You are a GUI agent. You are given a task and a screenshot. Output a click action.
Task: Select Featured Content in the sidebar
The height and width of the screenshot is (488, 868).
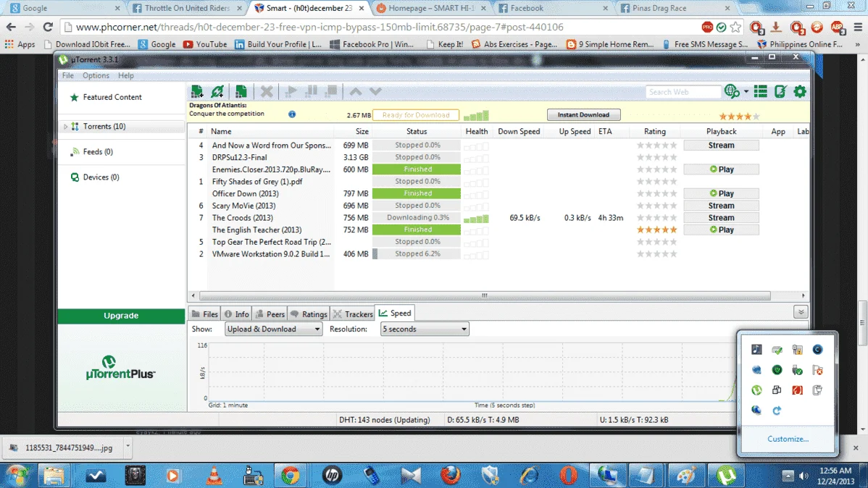click(x=112, y=97)
